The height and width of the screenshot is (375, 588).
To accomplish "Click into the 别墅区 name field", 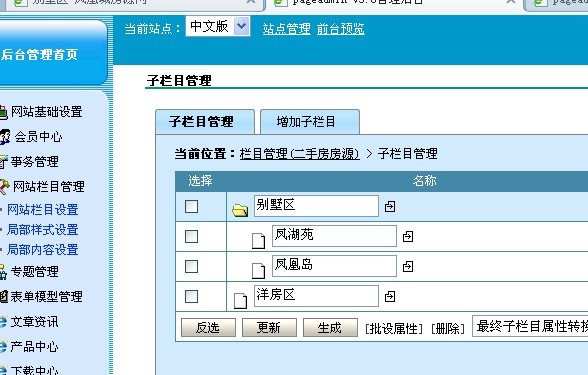I will pos(316,206).
